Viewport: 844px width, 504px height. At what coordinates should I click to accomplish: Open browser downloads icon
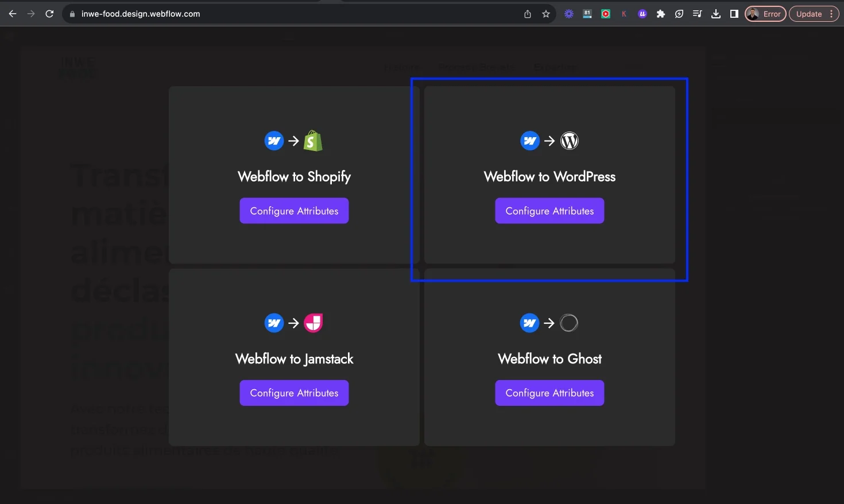click(716, 14)
